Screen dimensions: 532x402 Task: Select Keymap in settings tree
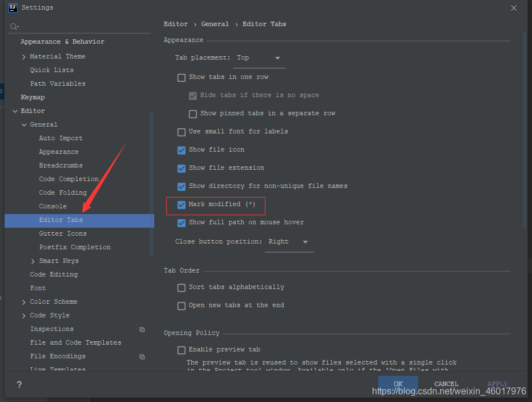click(32, 97)
